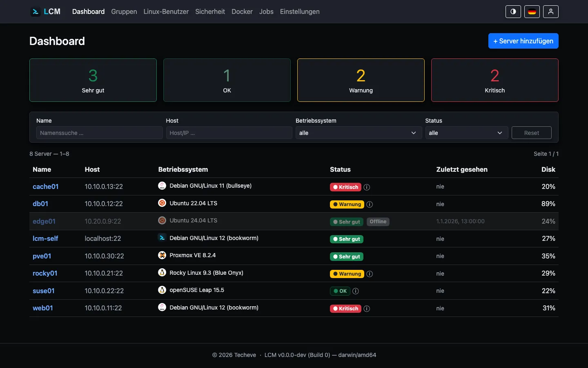588x368 pixels.
Task: Click the Status column header
Action: coord(340,169)
